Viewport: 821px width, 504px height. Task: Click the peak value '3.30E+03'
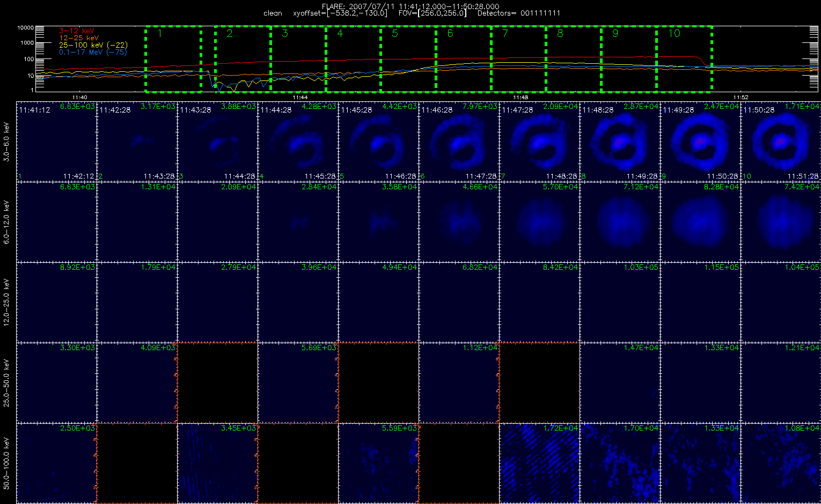tap(78, 347)
